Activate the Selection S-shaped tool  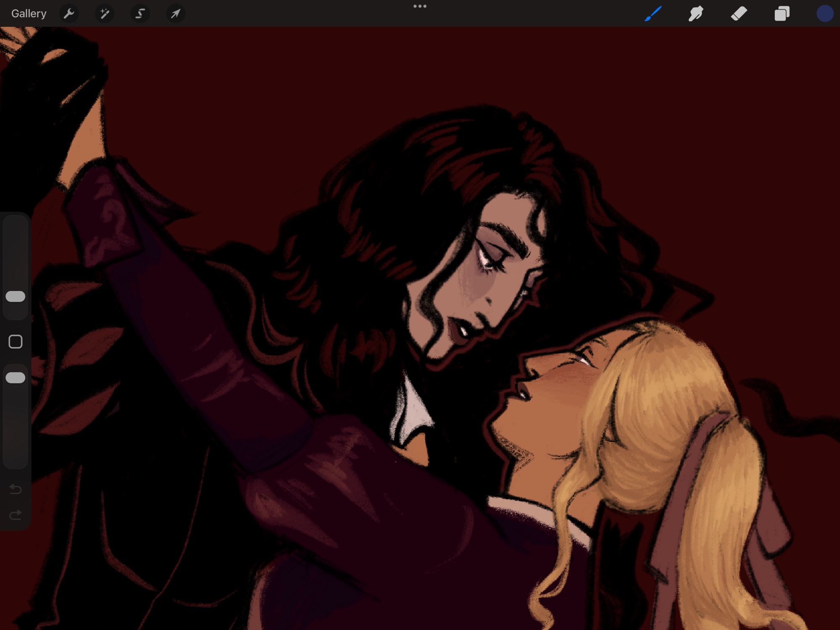[140, 14]
